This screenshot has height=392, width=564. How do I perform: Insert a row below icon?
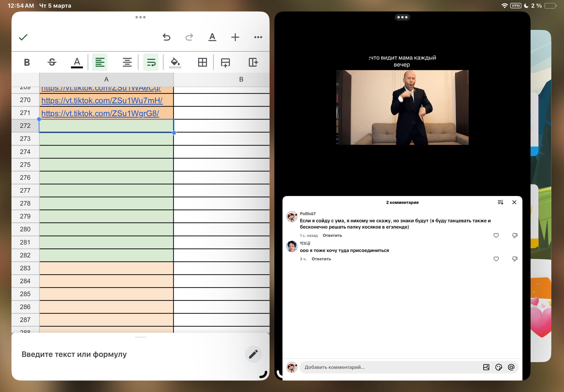(225, 62)
